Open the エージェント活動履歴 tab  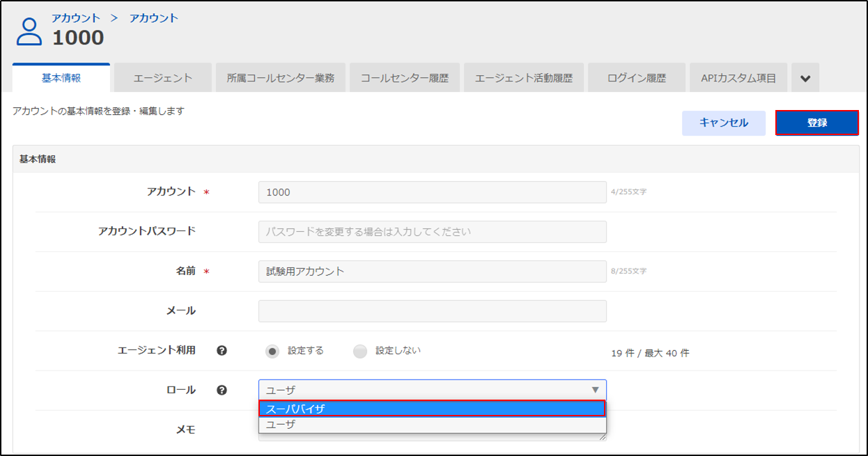(x=524, y=78)
